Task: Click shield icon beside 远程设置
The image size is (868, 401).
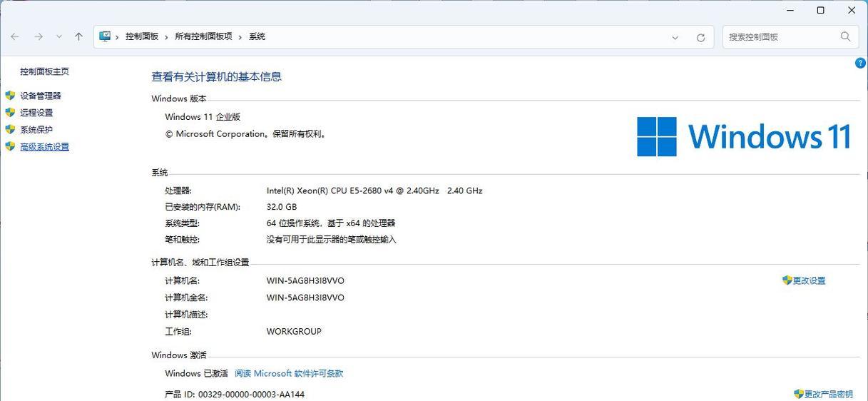Action: pyautogui.click(x=10, y=112)
